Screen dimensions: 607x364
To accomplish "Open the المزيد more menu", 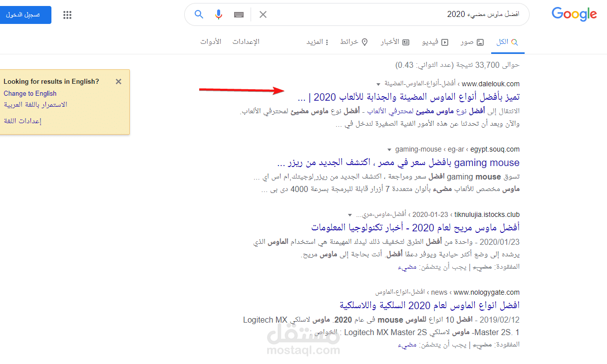I will click(317, 42).
